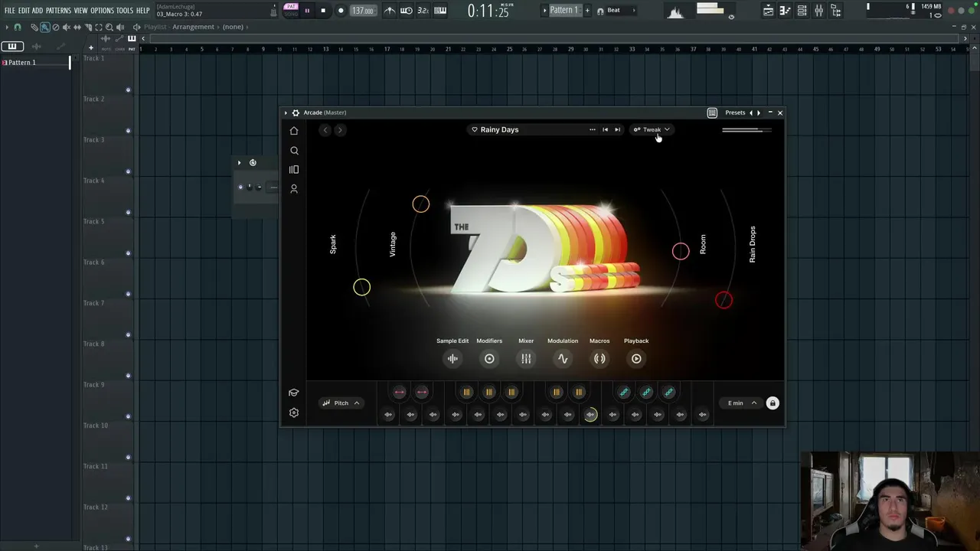Select the paint brush tool in Playlist

point(45,27)
